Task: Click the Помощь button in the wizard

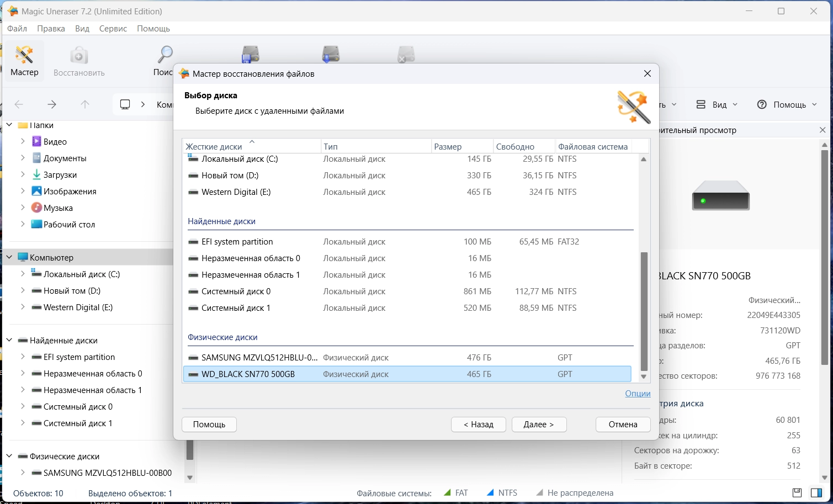Action: (209, 425)
